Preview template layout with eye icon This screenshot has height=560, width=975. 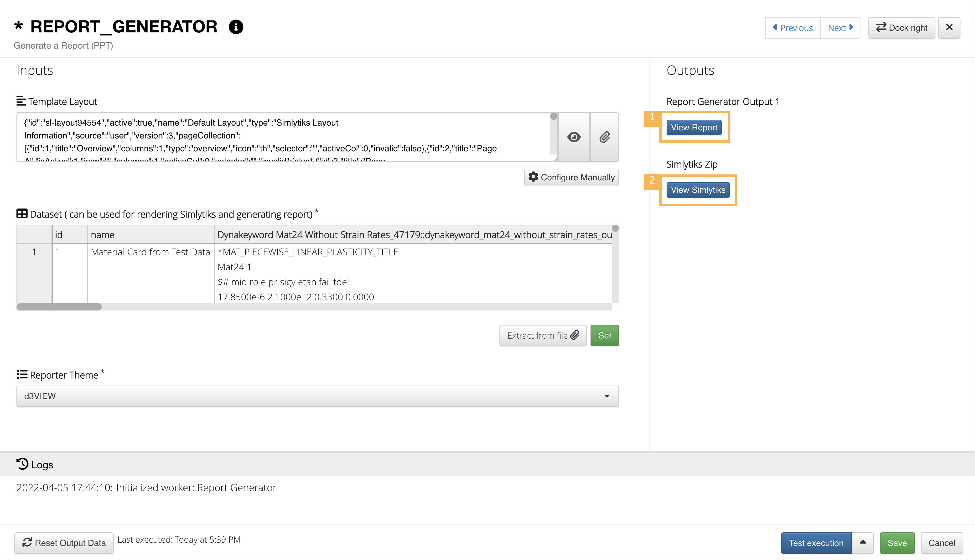(x=574, y=137)
